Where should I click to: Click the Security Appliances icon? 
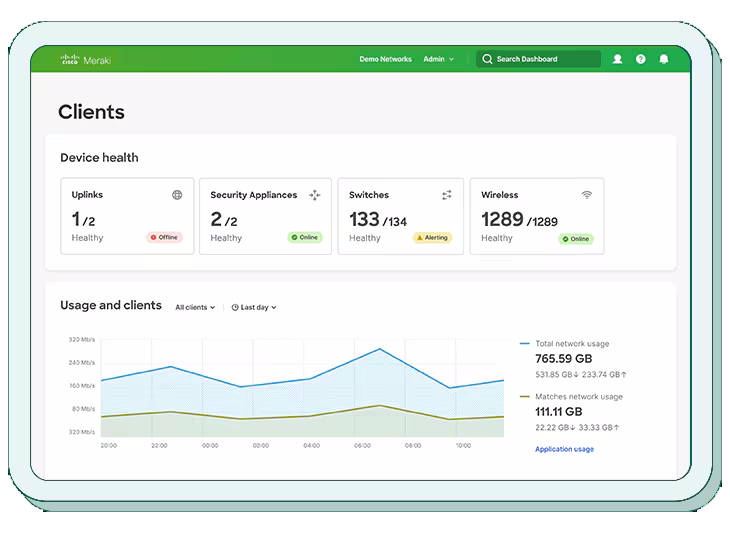point(315,195)
